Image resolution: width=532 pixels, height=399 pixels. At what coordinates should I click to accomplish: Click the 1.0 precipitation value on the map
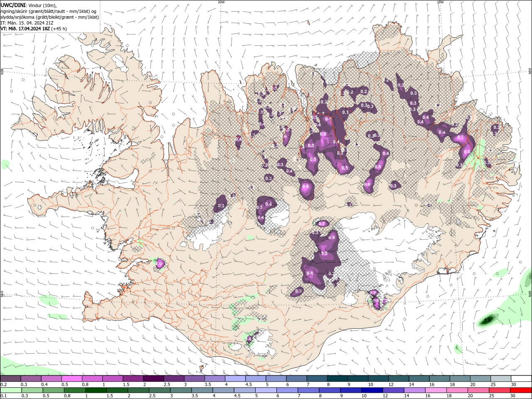pyautogui.click(x=159, y=264)
